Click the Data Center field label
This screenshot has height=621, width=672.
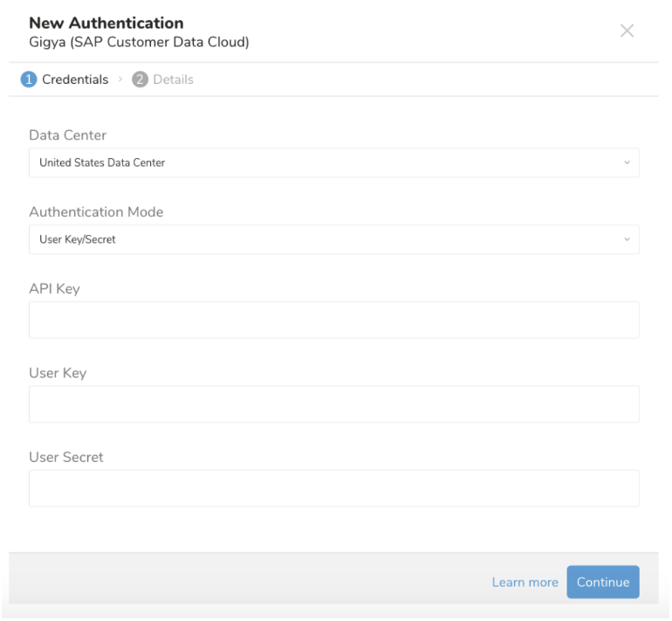[x=68, y=135]
